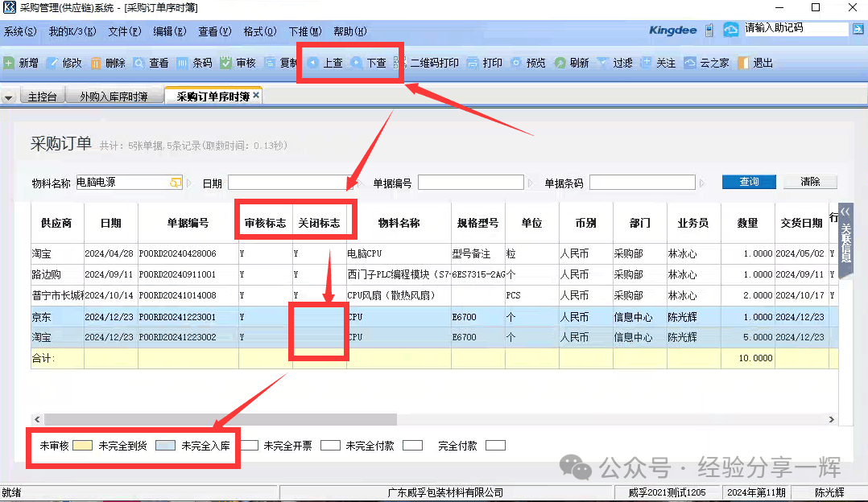This screenshot has width=868, height=502.
Task: Click the 清除 clear button
Action: click(x=810, y=182)
